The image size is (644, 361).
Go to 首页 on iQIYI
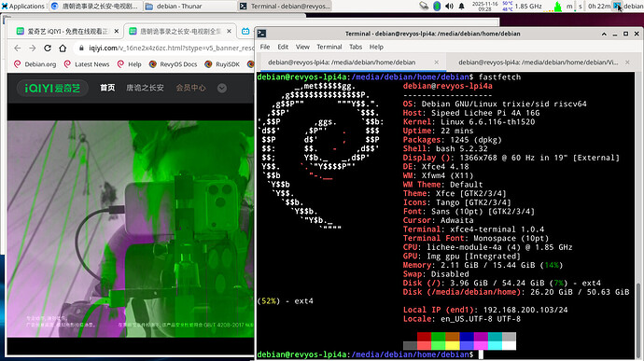[x=107, y=88]
